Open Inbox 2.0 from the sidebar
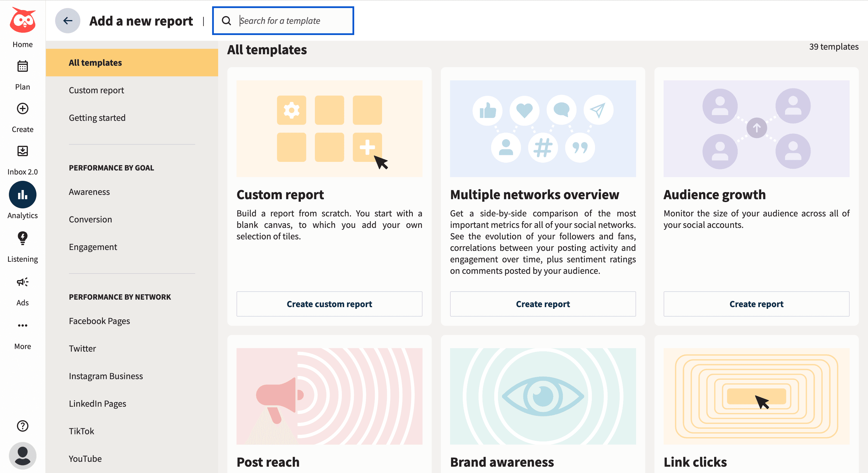This screenshot has height=473, width=868. (x=23, y=151)
